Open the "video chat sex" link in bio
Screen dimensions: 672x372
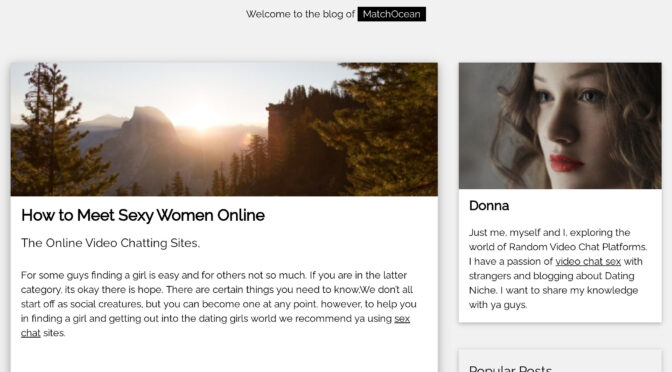(588, 261)
